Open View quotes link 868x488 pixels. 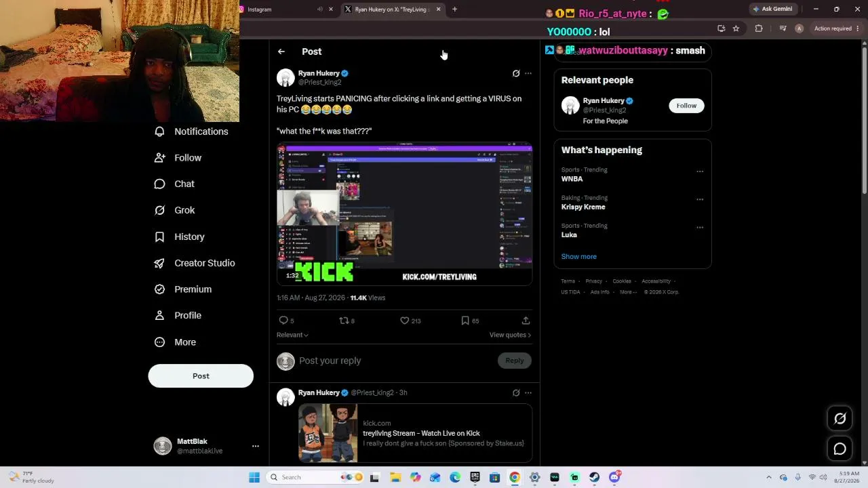[510, 335]
